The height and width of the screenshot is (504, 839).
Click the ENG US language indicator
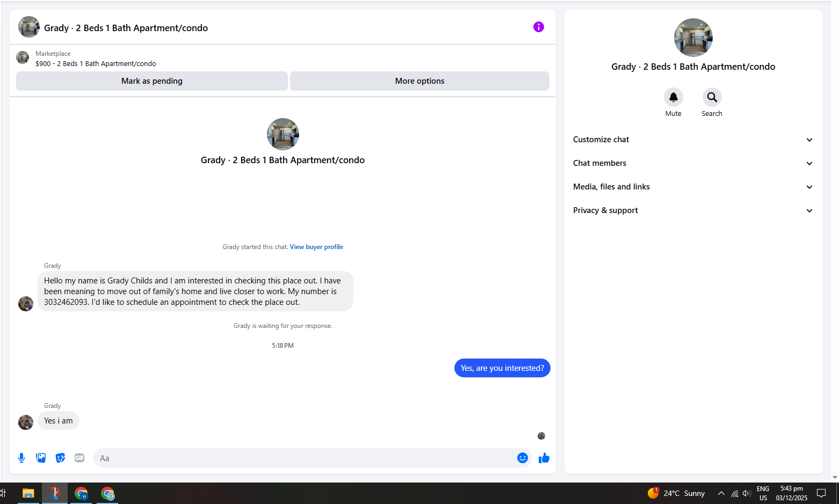pyautogui.click(x=763, y=493)
